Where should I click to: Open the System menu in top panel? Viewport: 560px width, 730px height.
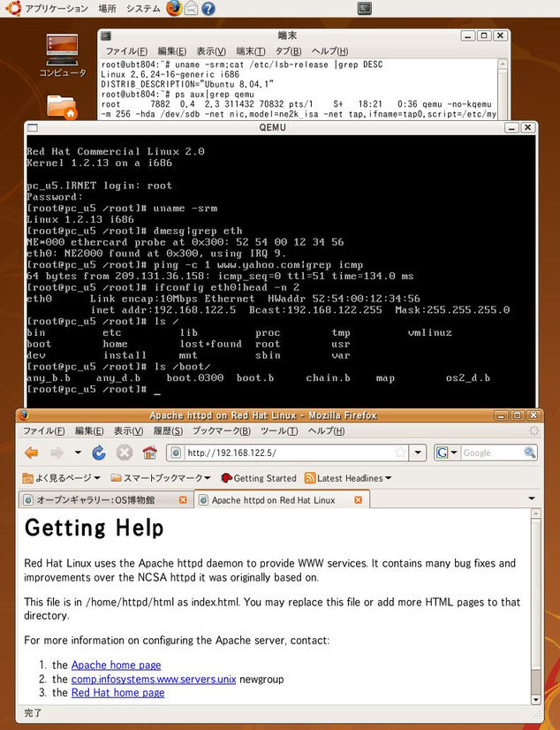pos(143,8)
